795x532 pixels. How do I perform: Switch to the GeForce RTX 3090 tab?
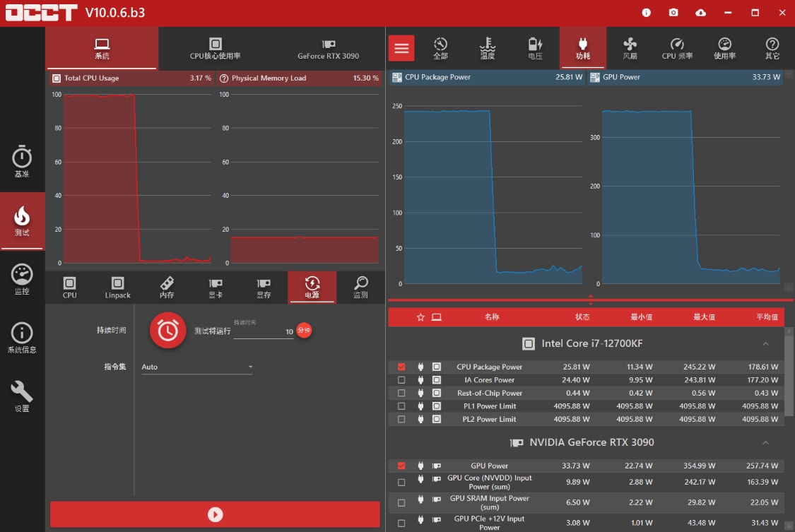(328, 49)
